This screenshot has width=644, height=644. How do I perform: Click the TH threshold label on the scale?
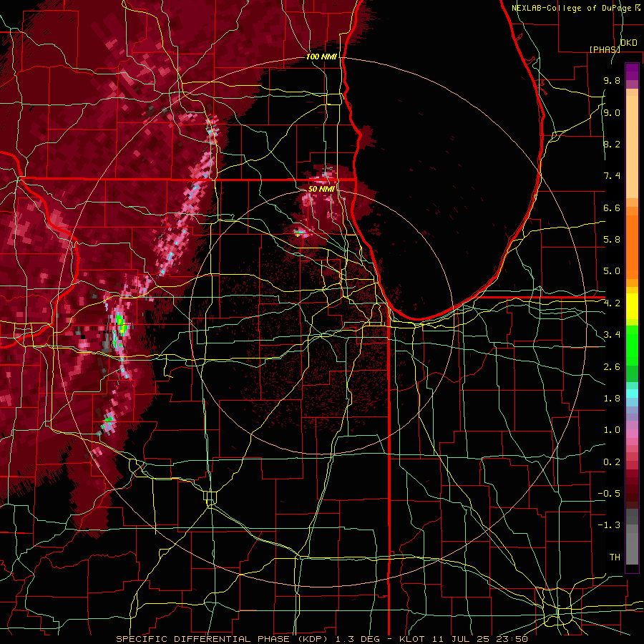click(x=615, y=557)
